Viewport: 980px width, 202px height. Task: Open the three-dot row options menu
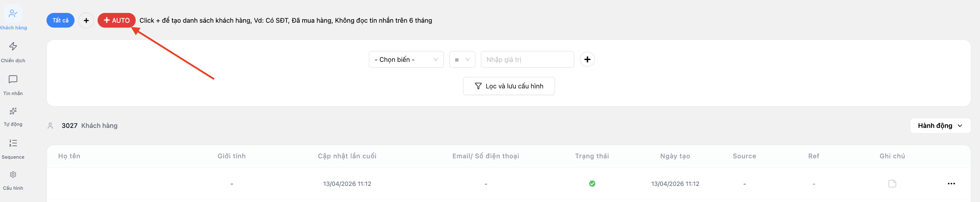click(x=951, y=184)
